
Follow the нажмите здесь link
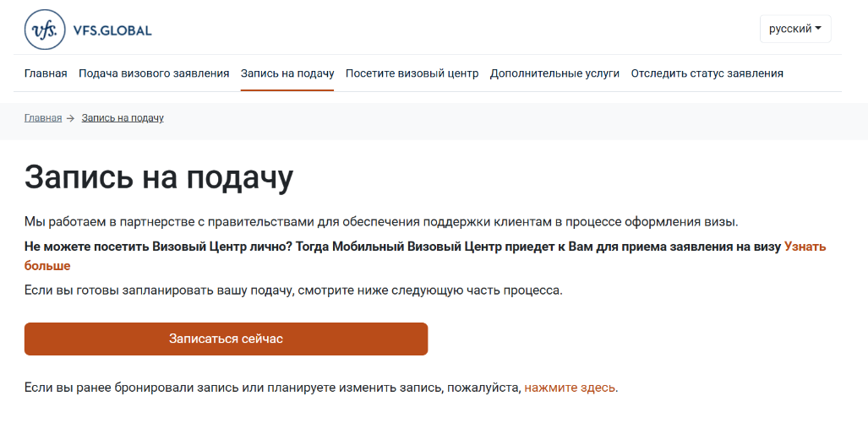570,388
